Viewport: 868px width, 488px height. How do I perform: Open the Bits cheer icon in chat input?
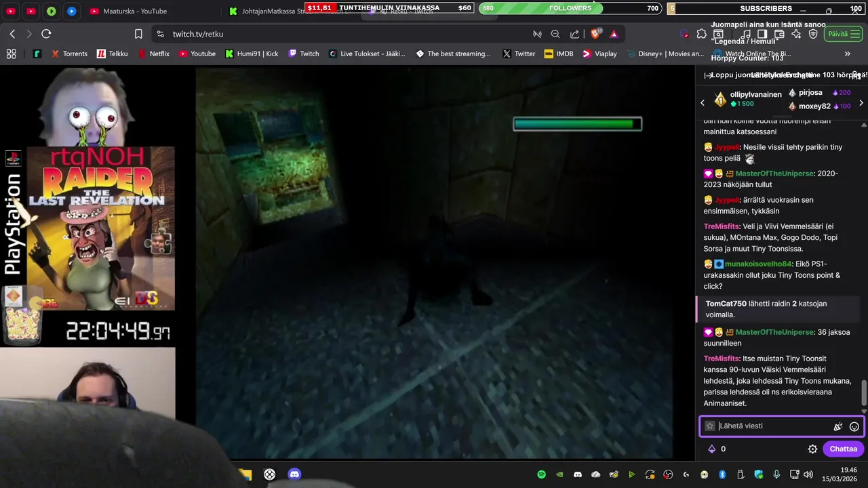(x=838, y=426)
